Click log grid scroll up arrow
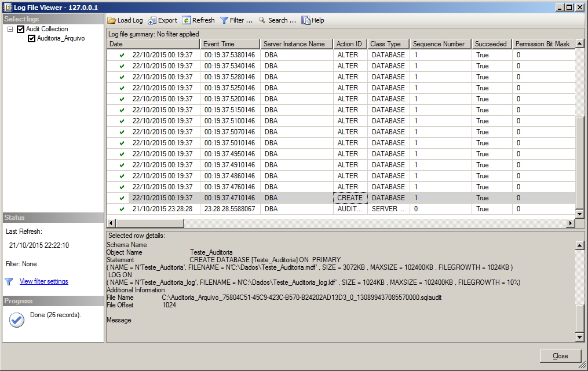This screenshot has height=371, width=588. click(580, 43)
